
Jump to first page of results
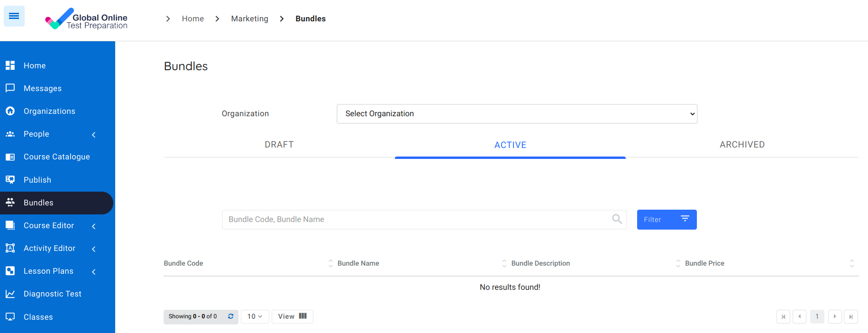[783, 316]
